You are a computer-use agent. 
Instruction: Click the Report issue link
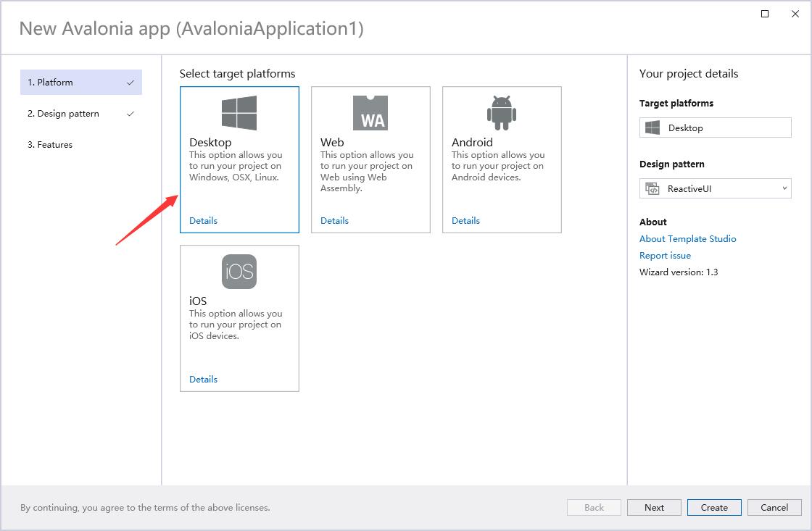665,256
